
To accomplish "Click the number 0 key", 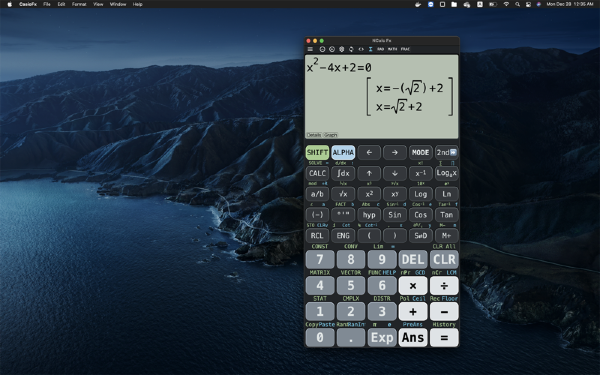I will point(320,338).
